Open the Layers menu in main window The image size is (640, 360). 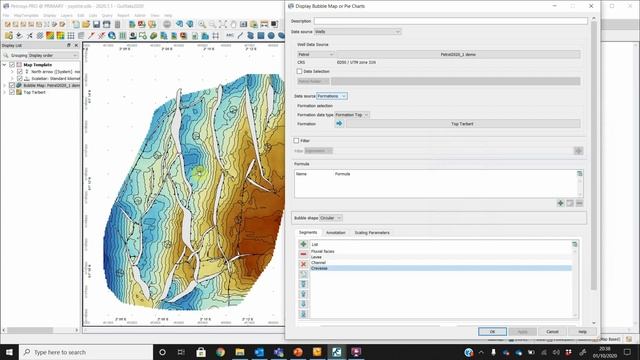tap(67, 16)
